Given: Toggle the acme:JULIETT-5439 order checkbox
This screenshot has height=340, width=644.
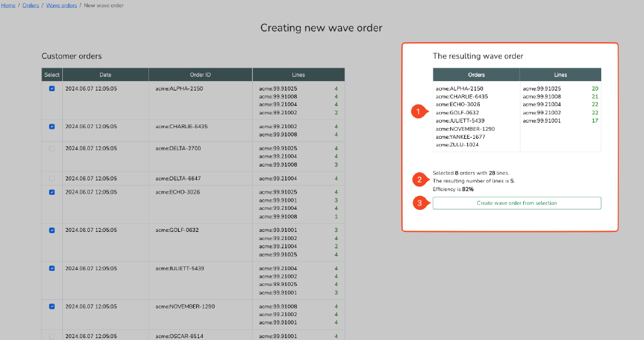Looking at the screenshot, I should tap(52, 268).
